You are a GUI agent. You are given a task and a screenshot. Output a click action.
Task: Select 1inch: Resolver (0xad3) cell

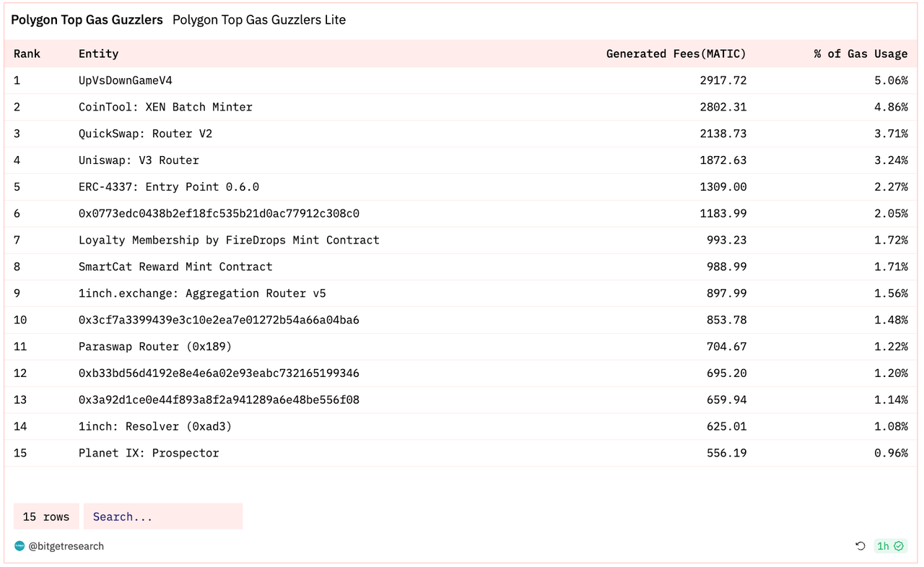[x=155, y=427]
